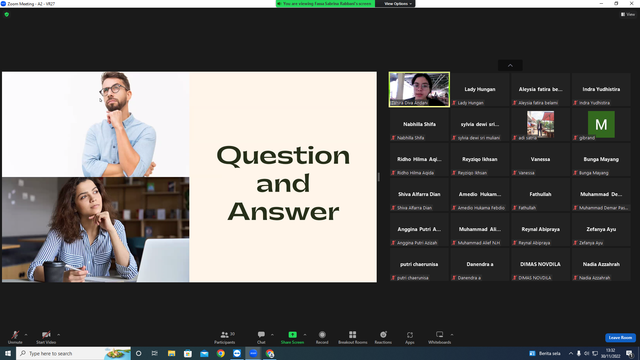
Task: Click the Leave Room button
Action: [x=620, y=338]
